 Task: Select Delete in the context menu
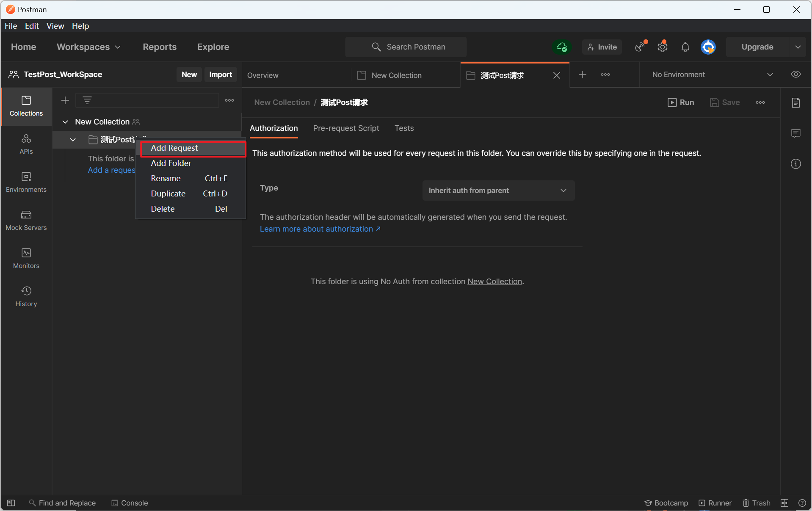(x=191, y=209)
